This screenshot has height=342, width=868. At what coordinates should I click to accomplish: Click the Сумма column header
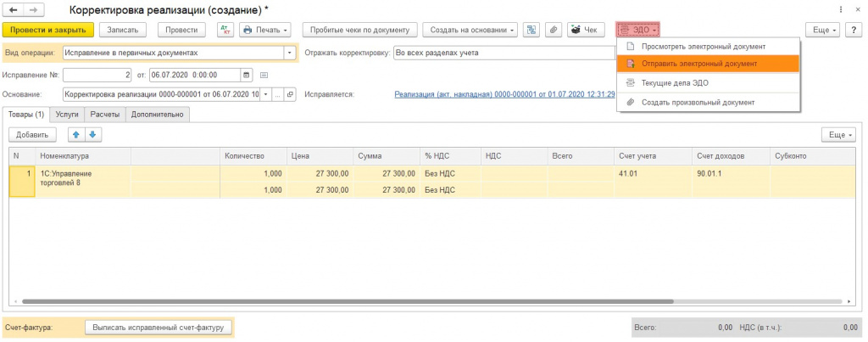(x=387, y=156)
